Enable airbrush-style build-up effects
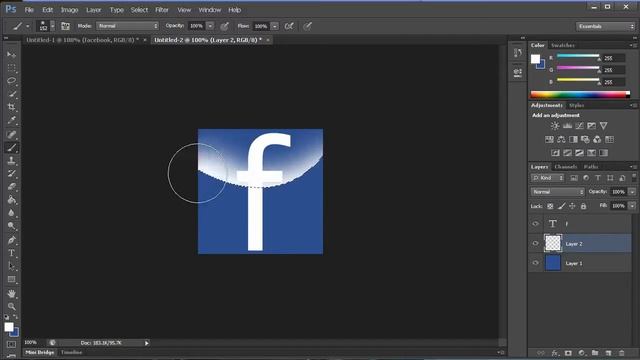This screenshot has width=640, height=360. [x=289, y=26]
